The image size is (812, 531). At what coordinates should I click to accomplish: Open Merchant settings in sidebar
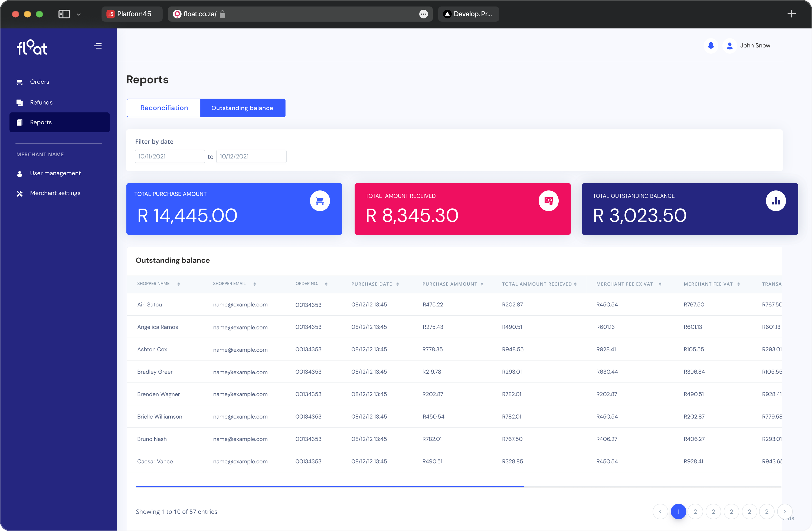pos(55,193)
